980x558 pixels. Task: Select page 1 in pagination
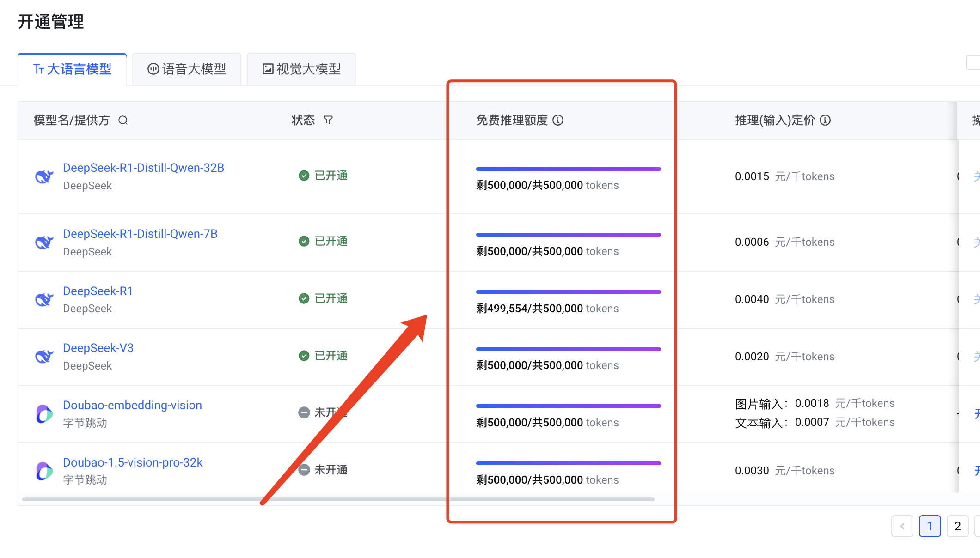[x=930, y=526]
